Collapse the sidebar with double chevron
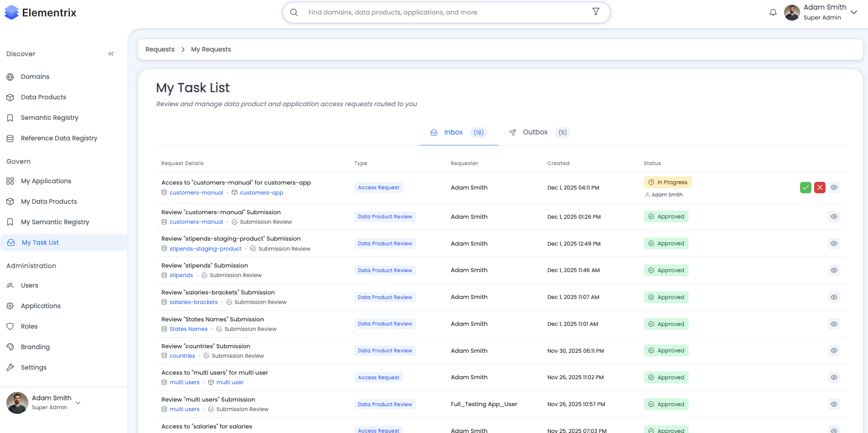Screen dimensions: 868x433 point(111,54)
